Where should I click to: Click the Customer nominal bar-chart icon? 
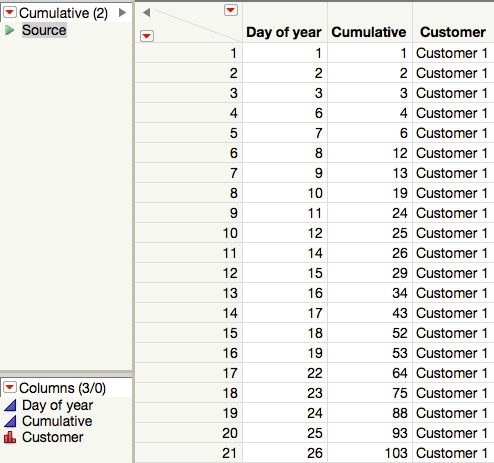coord(10,437)
